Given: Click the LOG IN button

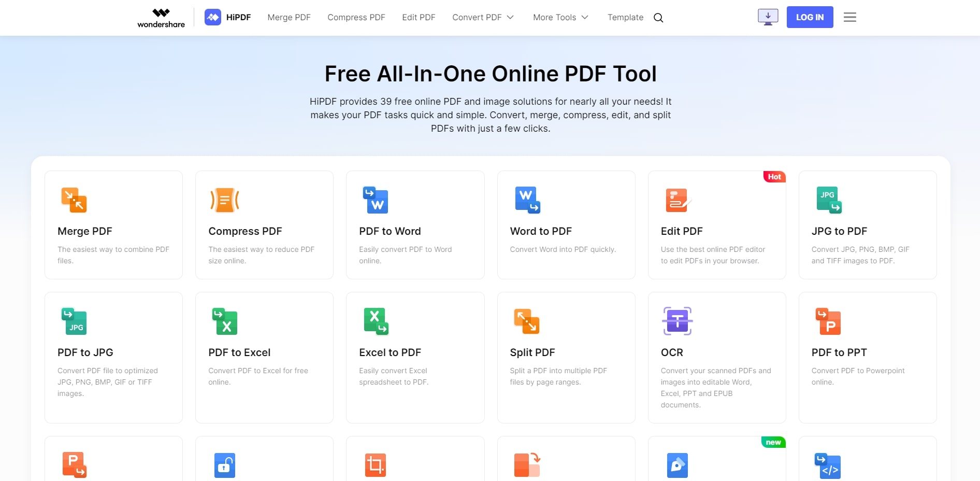Looking at the screenshot, I should click(x=810, y=17).
